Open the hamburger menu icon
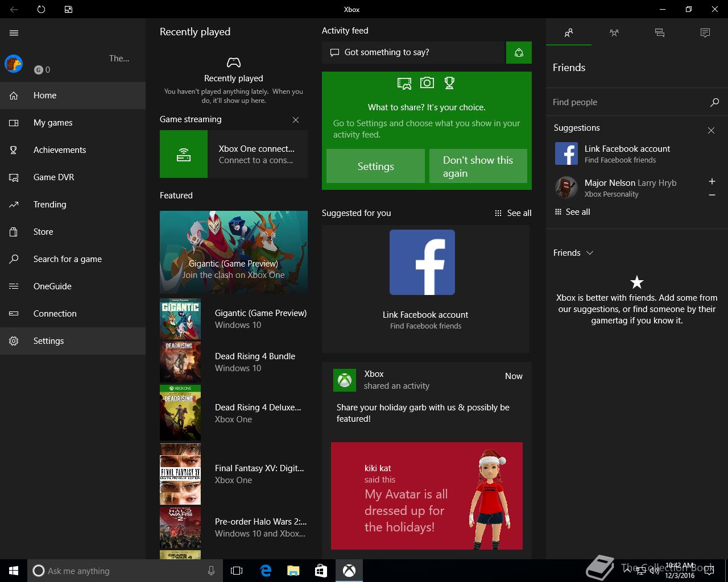The width and height of the screenshot is (728, 582). [x=14, y=33]
